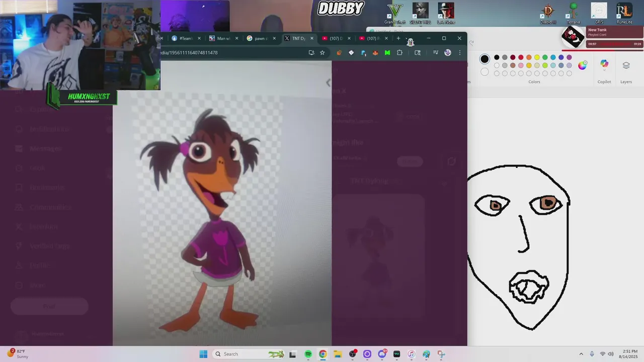Open the RuneLite desktop shortcut
The height and width of the screenshot is (362, 644).
[624, 14]
